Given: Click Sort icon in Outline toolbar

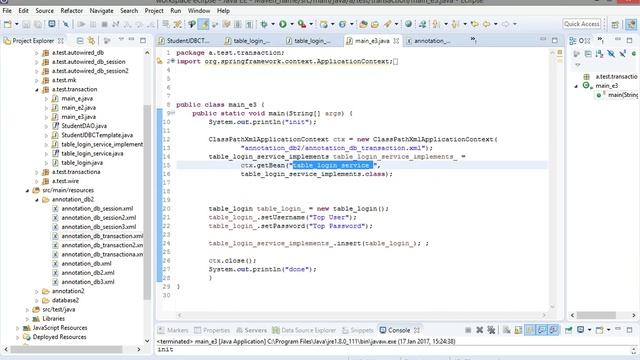Looking at the screenshot, I should pos(599,53).
